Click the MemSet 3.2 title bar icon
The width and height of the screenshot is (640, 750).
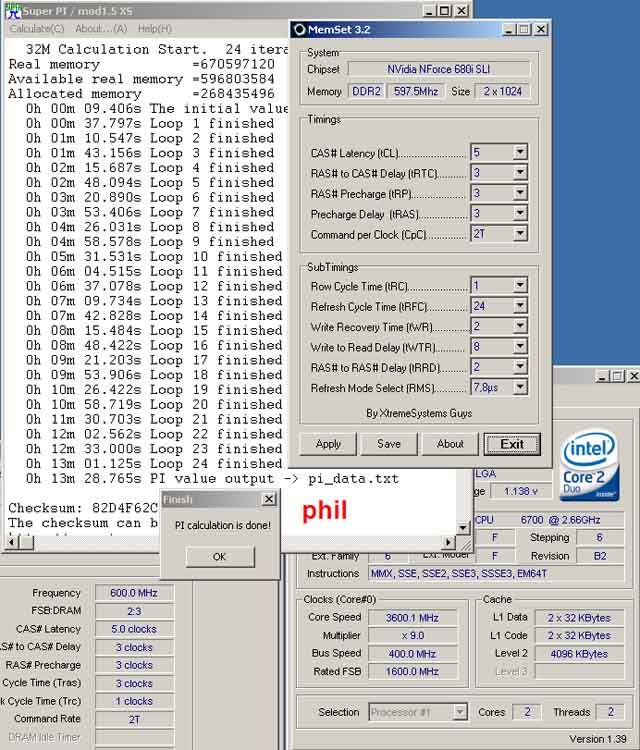[300, 30]
